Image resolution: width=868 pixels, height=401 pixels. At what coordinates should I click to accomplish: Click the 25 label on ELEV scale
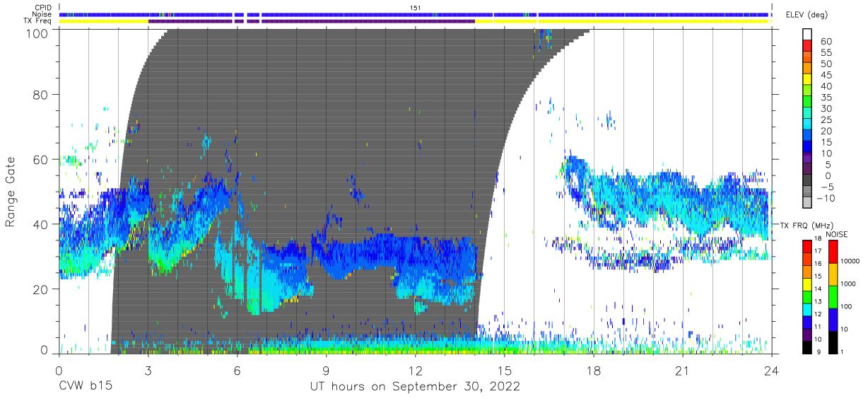click(826, 120)
